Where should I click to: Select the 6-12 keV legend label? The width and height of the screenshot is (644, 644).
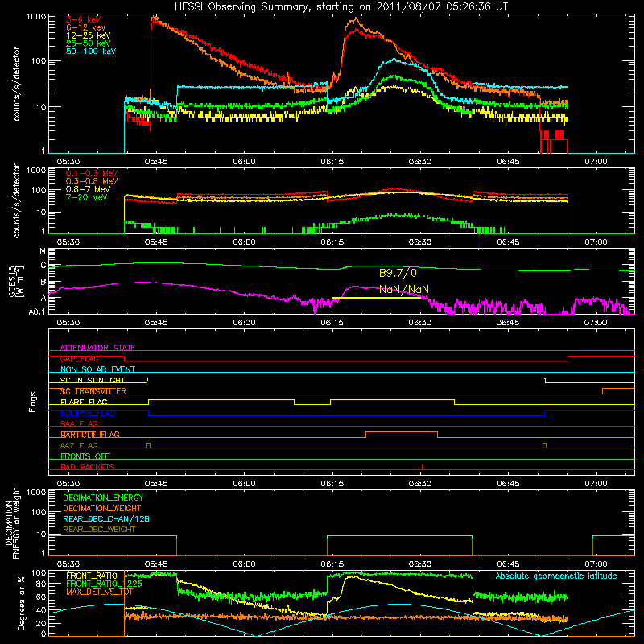(86, 27)
